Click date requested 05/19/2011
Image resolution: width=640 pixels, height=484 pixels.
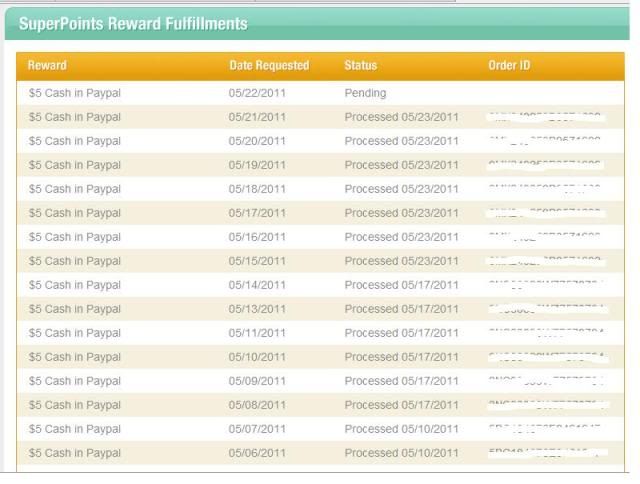tap(257, 165)
